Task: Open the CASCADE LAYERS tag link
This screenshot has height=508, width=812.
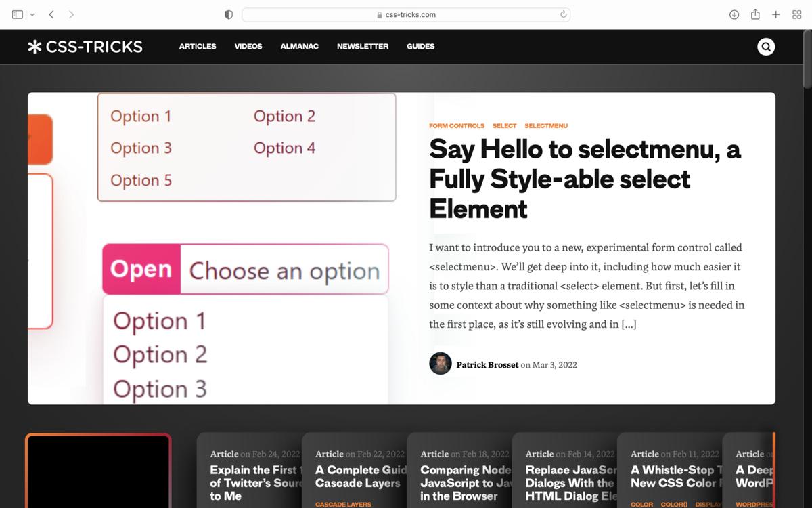Action: pyautogui.click(x=343, y=505)
